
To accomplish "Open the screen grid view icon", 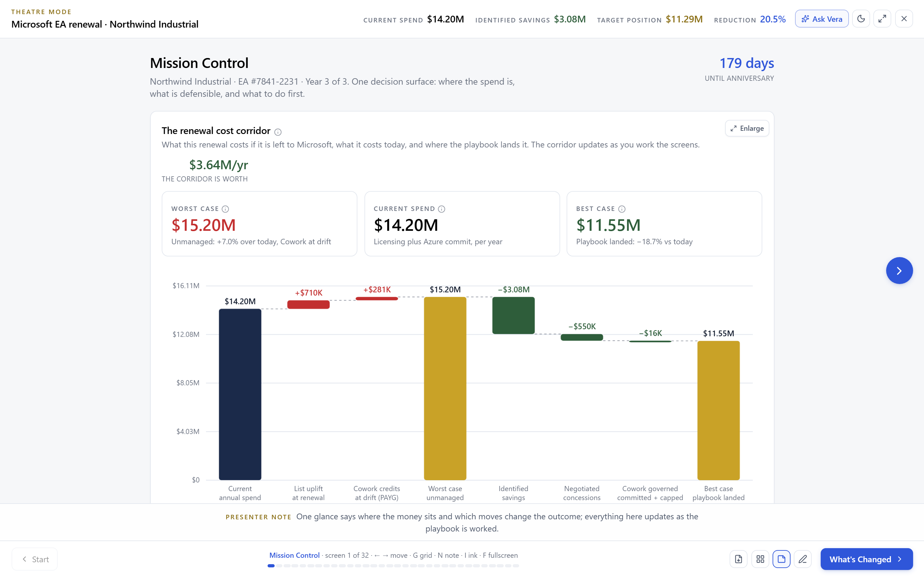I will tap(760, 559).
